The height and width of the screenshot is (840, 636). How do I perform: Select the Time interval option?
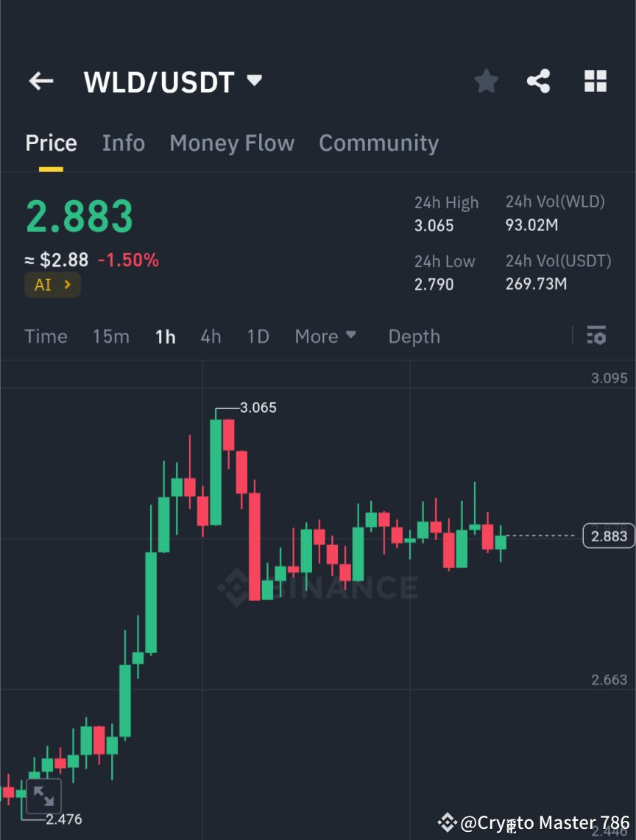[46, 336]
